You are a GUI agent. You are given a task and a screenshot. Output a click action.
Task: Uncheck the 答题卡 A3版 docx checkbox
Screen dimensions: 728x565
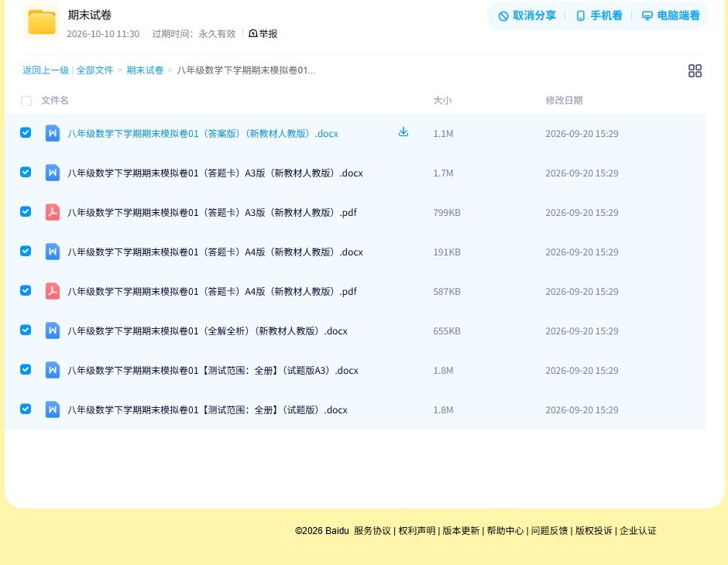coord(26,172)
